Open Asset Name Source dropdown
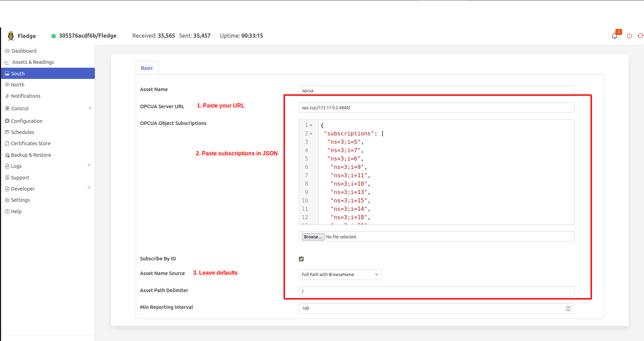This screenshot has width=644, height=341. (340, 275)
